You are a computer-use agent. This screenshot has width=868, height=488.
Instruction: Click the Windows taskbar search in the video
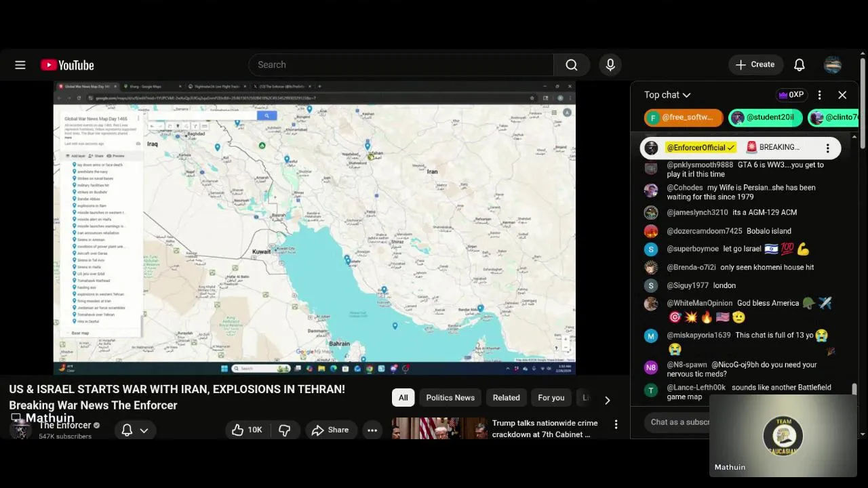[261, 369]
